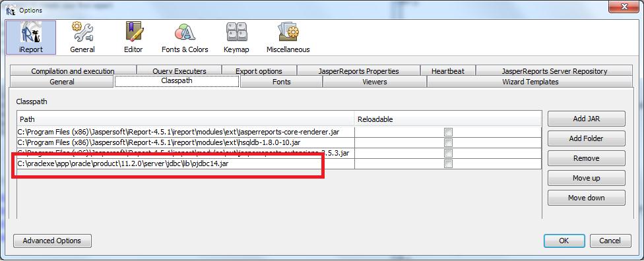Switch to Wizard Templates tab
The width and height of the screenshot is (644, 261).
tap(530, 82)
